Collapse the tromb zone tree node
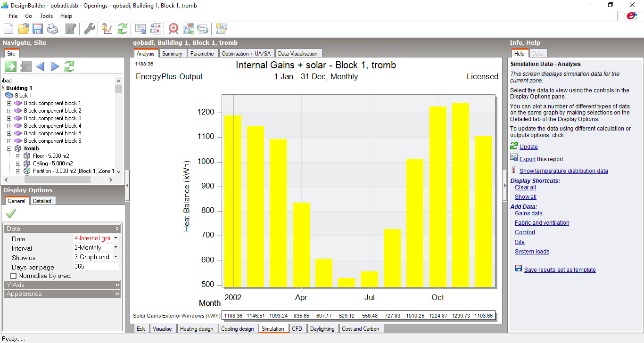 9,148
